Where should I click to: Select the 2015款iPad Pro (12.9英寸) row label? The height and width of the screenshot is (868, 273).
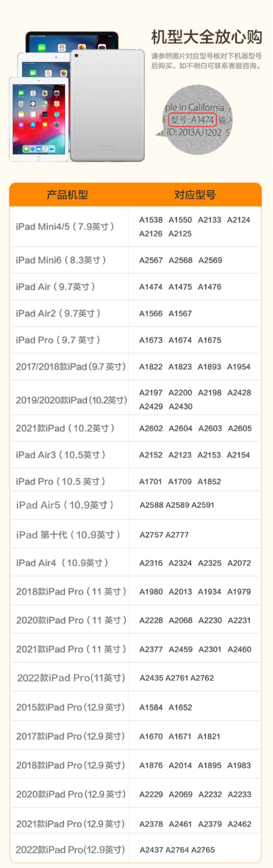click(70, 707)
